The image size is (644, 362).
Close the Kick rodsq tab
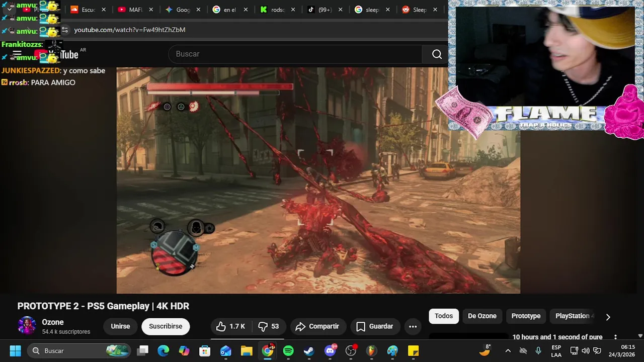pyautogui.click(x=293, y=10)
